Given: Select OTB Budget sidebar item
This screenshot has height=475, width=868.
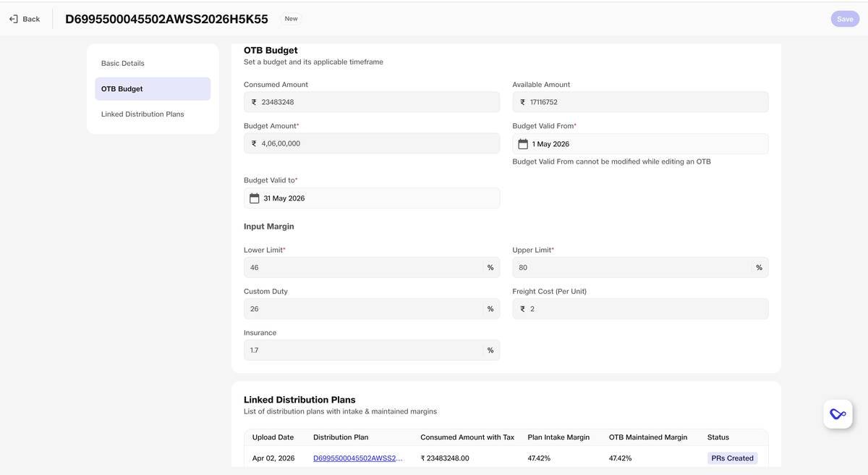Looking at the screenshot, I should pyautogui.click(x=153, y=88).
